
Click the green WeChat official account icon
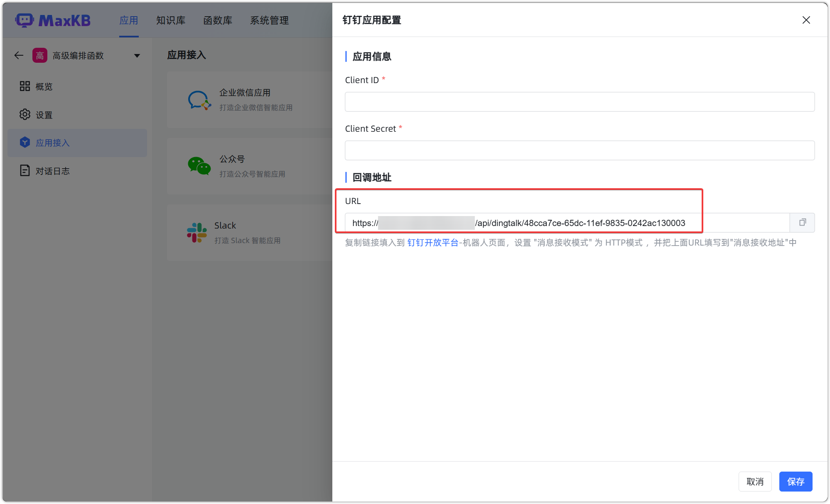(x=199, y=166)
